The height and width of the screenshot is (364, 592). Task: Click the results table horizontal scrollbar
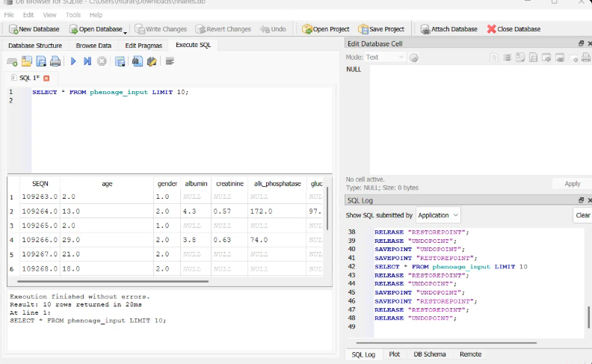[x=113, y=281]
